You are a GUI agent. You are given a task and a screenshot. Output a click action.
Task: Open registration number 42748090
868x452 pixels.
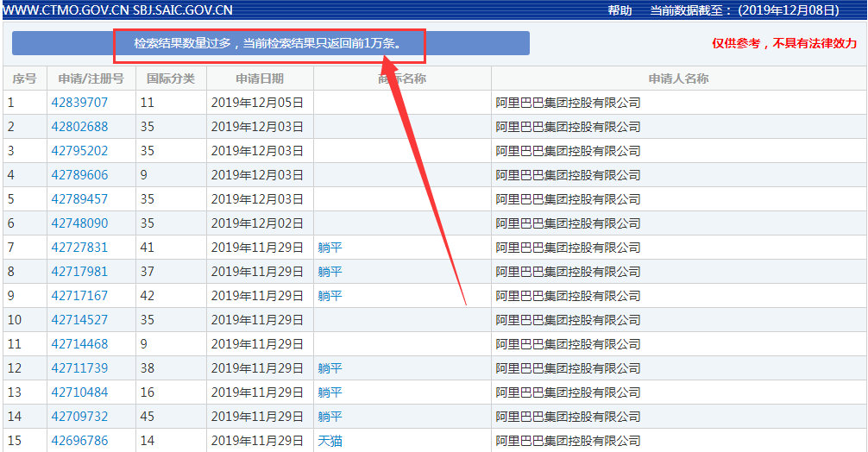(x=79, y=223)
